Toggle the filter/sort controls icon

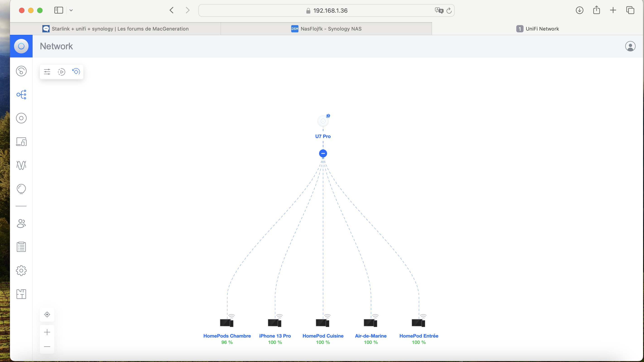pos(47,71)
